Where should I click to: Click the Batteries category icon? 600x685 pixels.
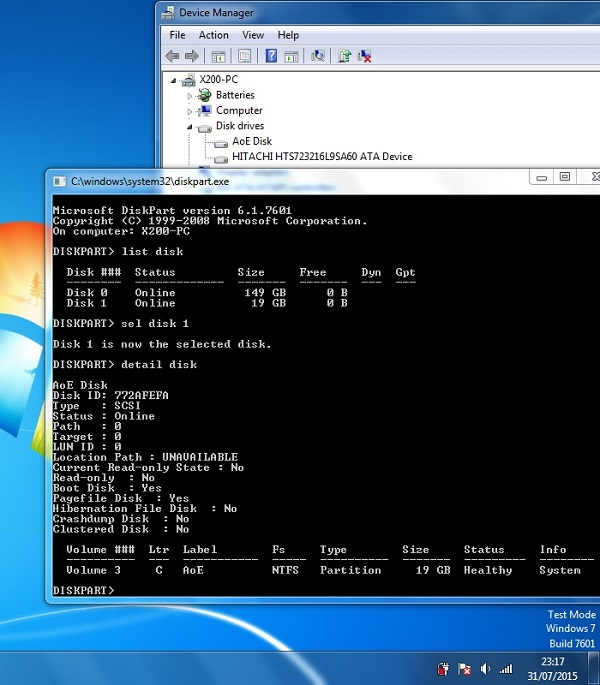point(205,95)
